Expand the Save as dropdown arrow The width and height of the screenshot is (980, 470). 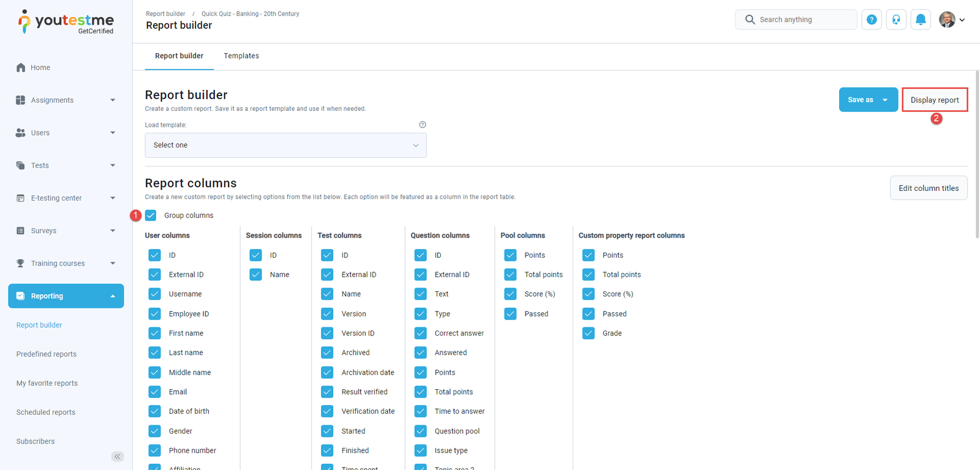[x=885, y=100]
